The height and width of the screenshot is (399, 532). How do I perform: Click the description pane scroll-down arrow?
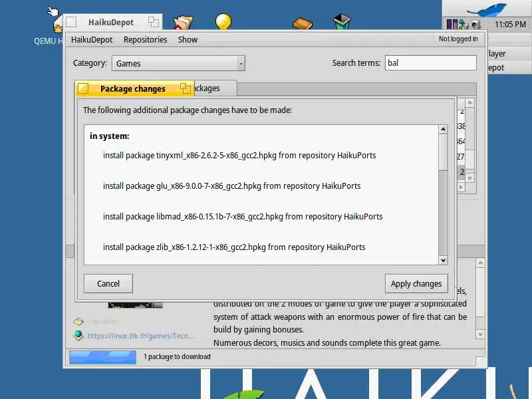480,334
